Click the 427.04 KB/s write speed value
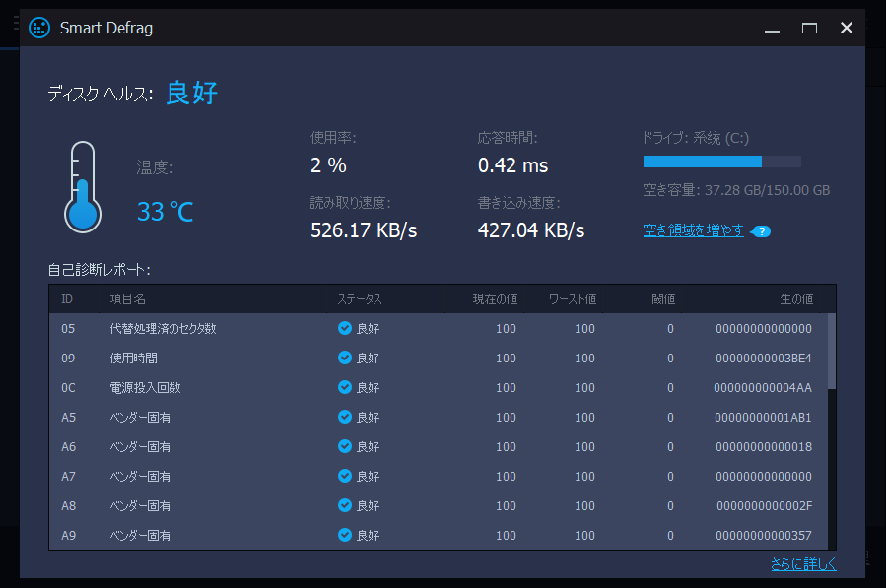The width and height of the screenshot is (886, 588). (x=531, y=230)
